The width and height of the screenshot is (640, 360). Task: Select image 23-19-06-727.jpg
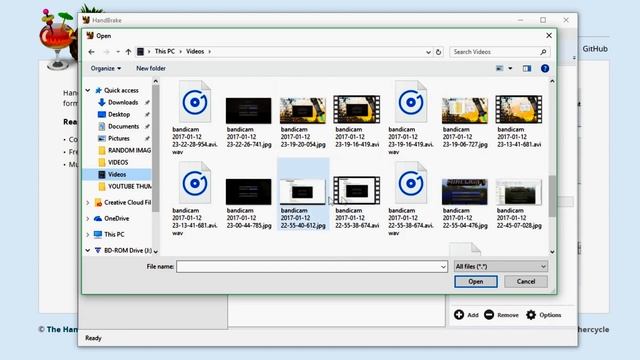[465, 122]
